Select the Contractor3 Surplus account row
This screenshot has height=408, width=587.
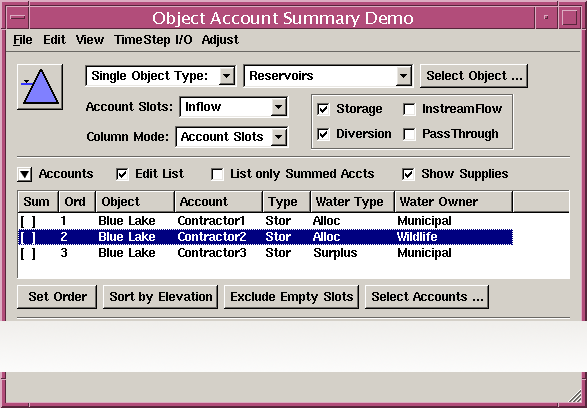(265, 253)
